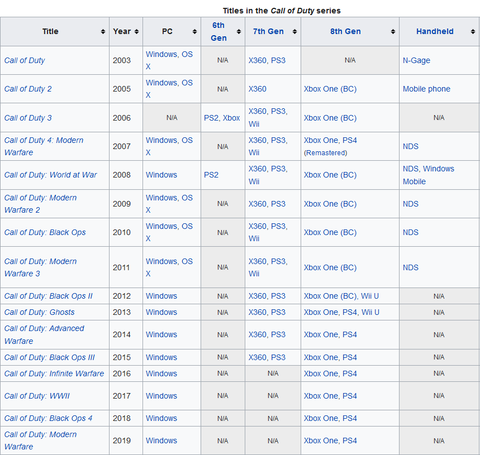Screen dimensions: 480x455
Task: Sort the table by Year column
Action: tap(136, 31)
